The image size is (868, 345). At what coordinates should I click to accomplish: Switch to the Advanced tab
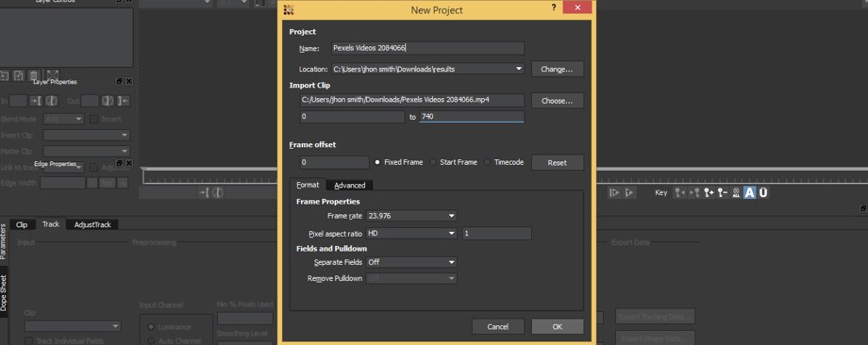(x=350, y=185)
